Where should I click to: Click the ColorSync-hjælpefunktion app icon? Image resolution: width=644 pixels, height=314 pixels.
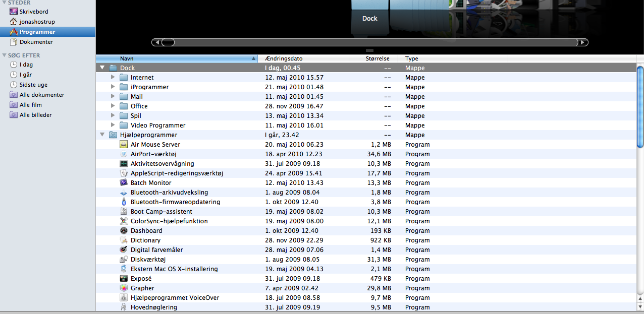[x=124, y=221]
